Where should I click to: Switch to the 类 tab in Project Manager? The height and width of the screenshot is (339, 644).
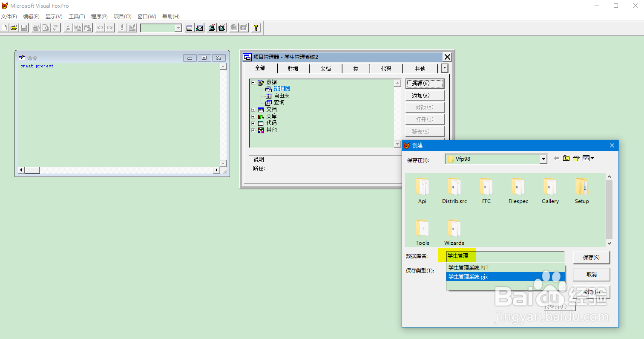click(x=356, y=69)
